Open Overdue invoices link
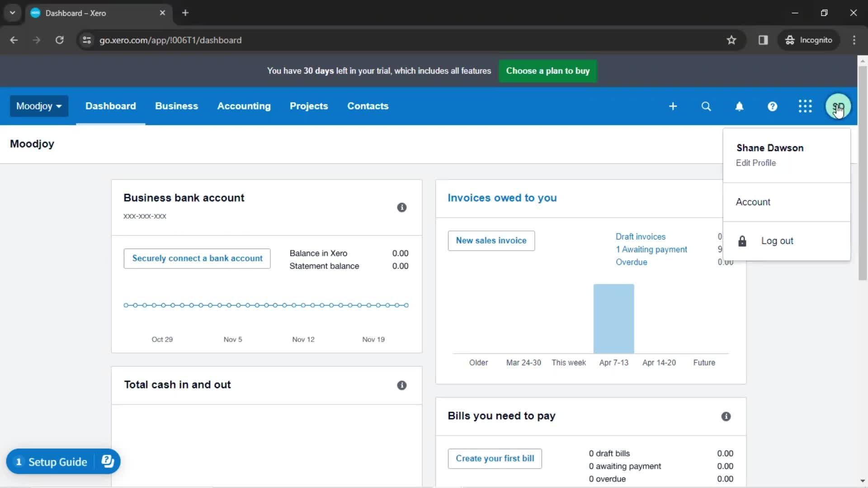Viewport: 868px width, 488px height. (x=631, y=262)
